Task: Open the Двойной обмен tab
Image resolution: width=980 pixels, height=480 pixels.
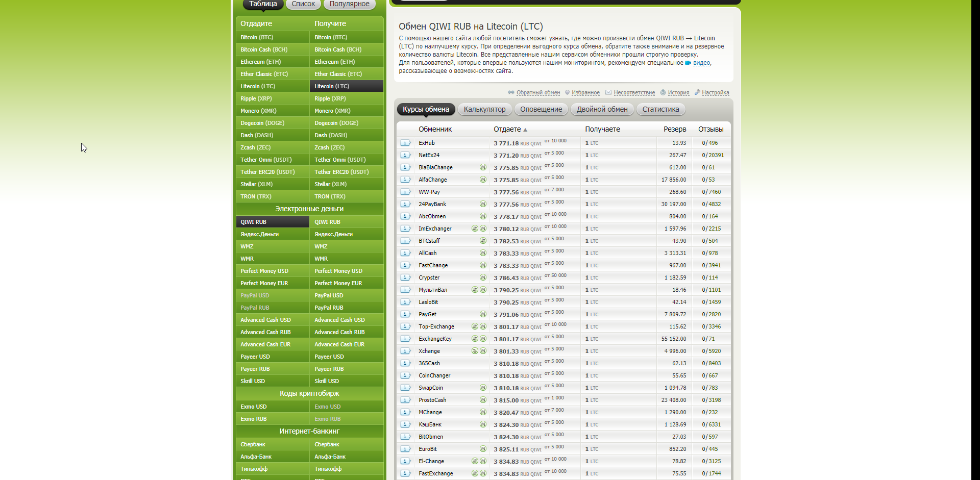Action: click(x=602, y=109)
